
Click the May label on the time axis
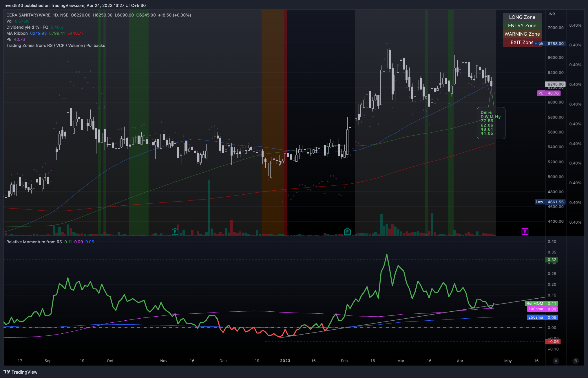[x=508, y=361]
